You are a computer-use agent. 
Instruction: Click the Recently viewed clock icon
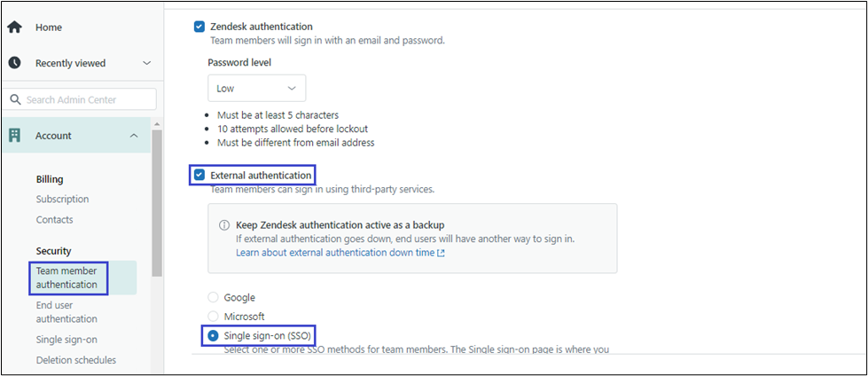tap(14, 63)
